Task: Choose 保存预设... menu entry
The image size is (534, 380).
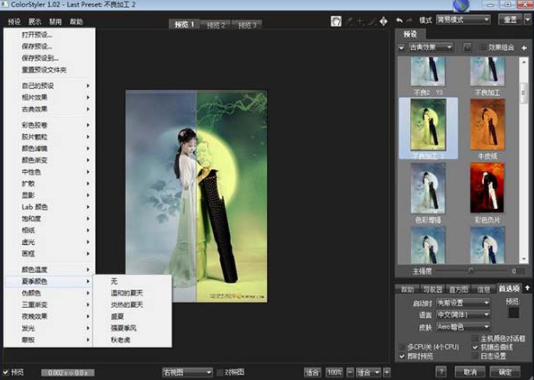Action: pos(50,46)
